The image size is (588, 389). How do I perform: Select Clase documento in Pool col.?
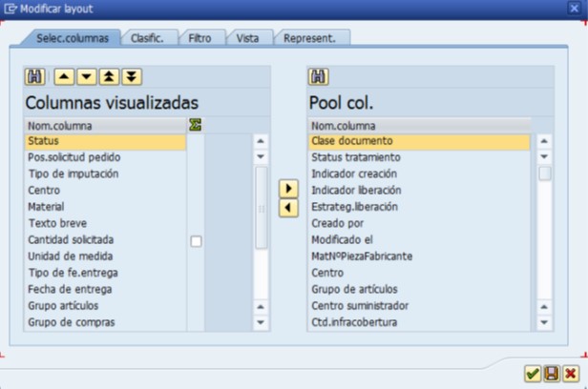[419, 141]
